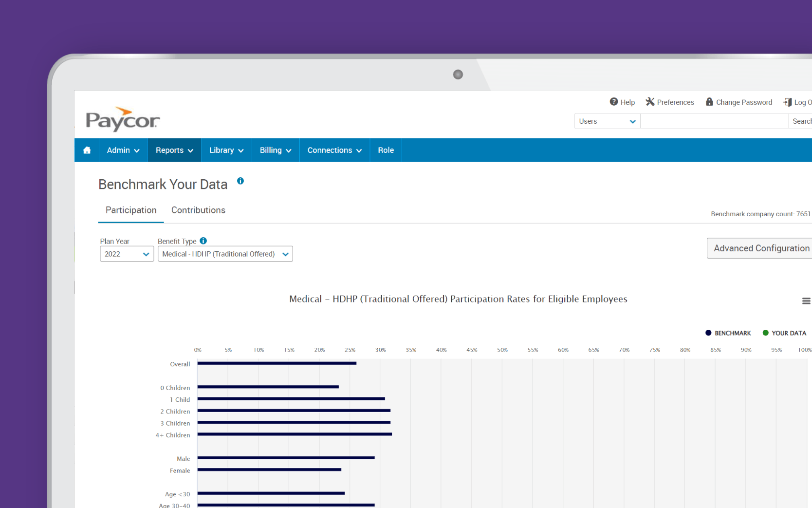Open the Admin dropdown menu
812x508 pixels.
point(123,150)
